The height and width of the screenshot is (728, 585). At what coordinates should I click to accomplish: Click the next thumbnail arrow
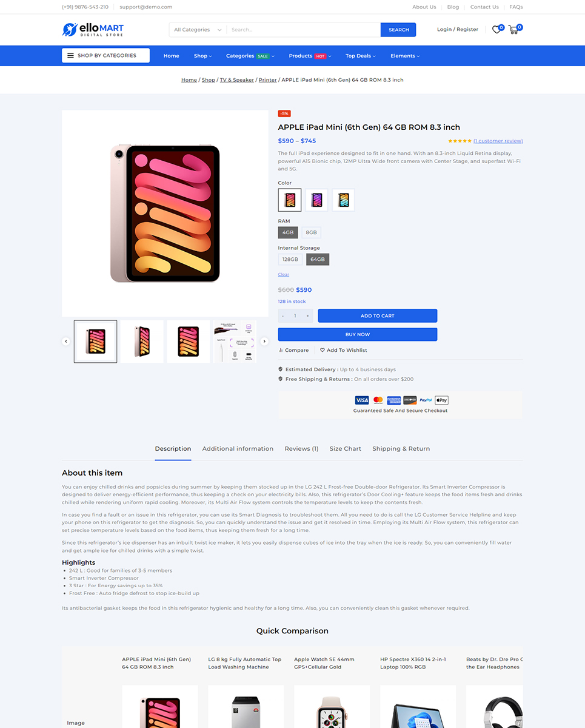click(264, 342)
